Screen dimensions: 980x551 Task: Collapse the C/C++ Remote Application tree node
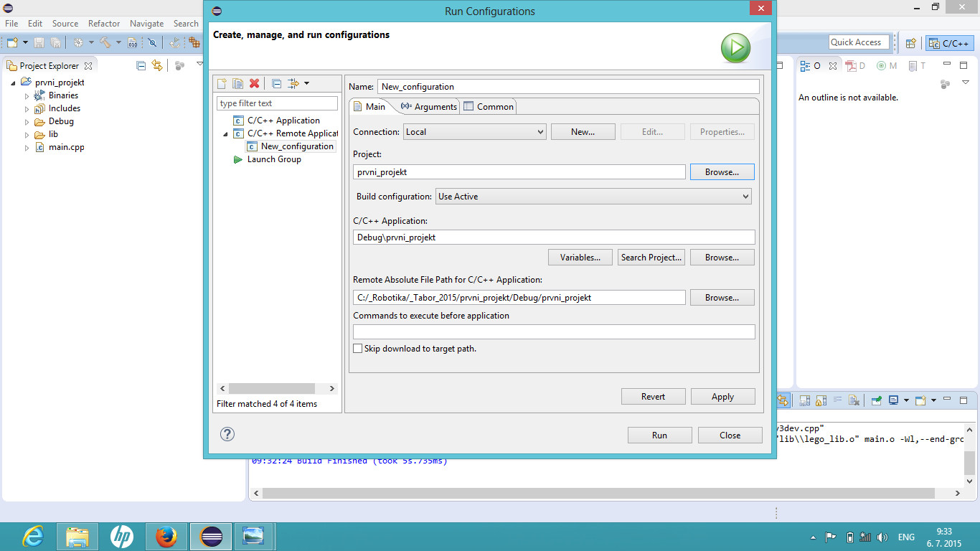pos(226,134)
